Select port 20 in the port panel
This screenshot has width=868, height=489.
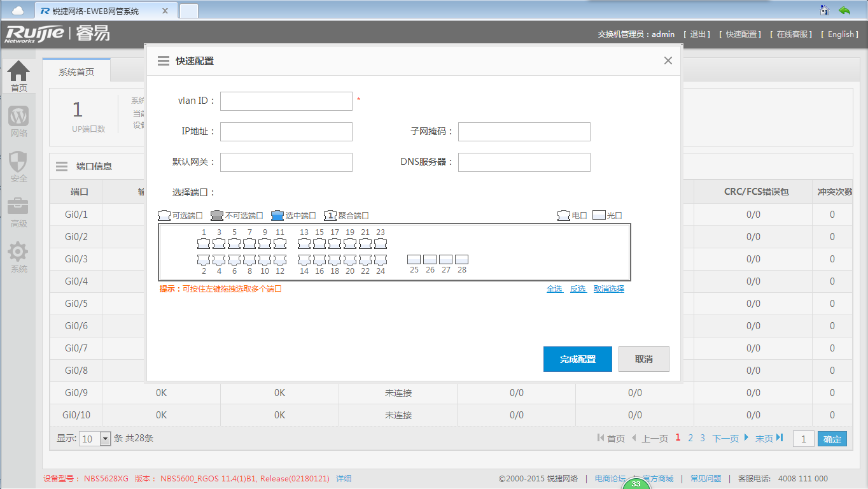point(350,260)
